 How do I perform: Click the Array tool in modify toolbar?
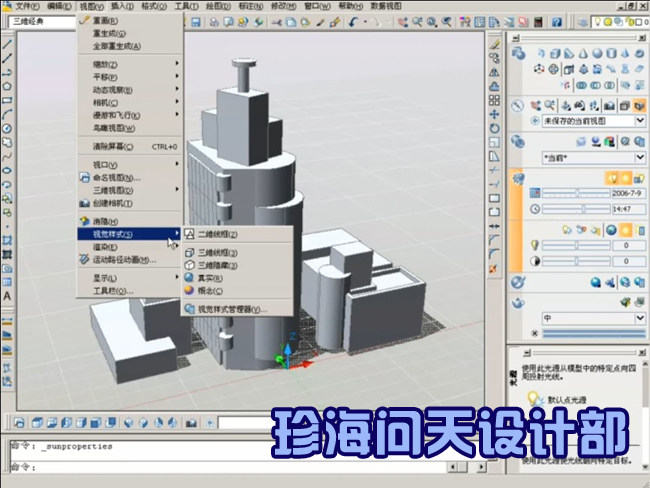tap(494, 100)
